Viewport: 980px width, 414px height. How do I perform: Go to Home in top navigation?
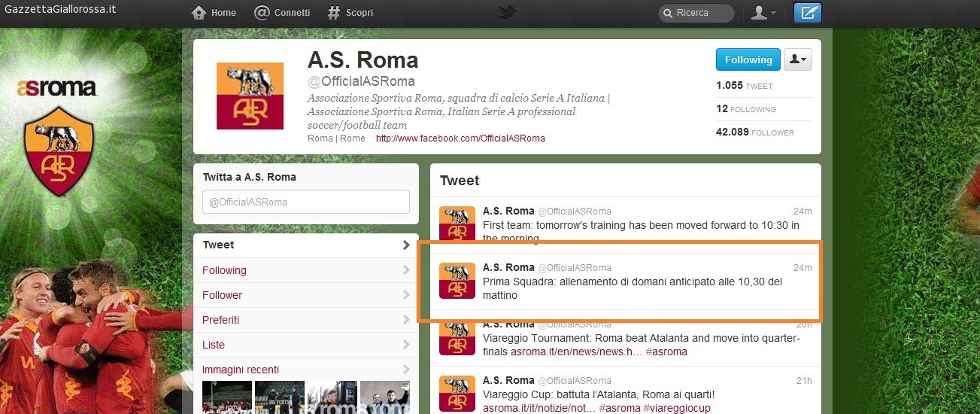point(214,13)
